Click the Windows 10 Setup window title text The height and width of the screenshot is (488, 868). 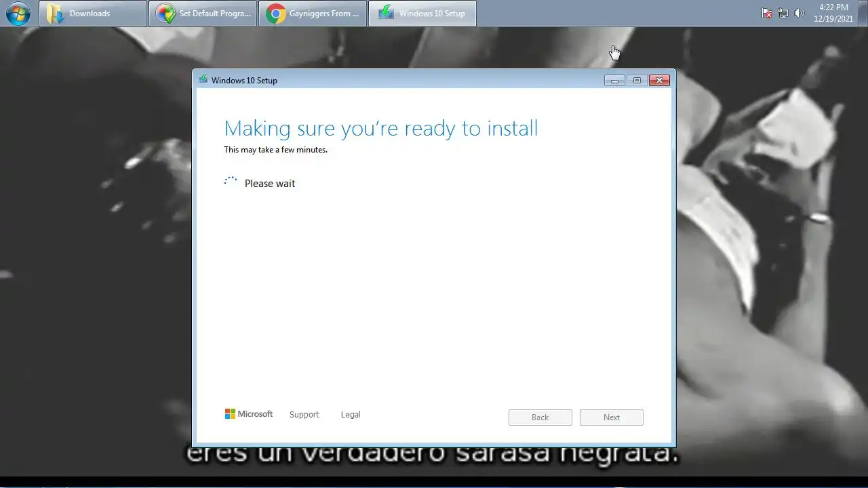point(244,80)
